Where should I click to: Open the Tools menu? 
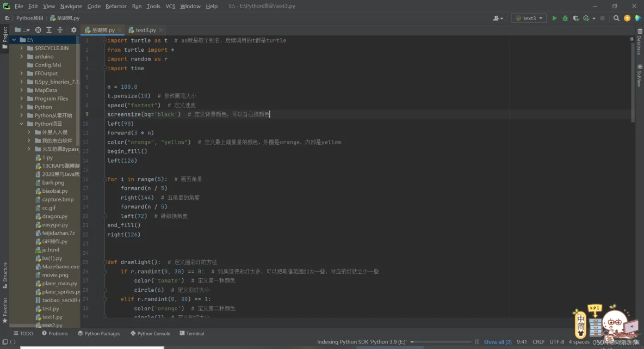153,6
